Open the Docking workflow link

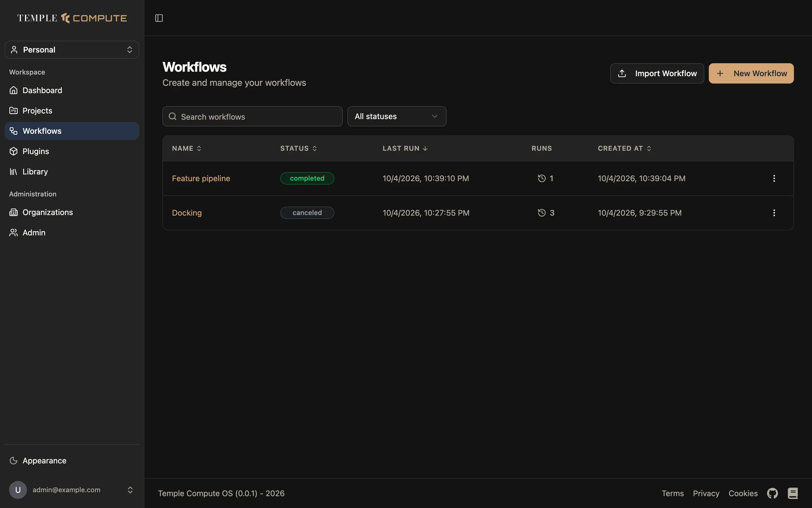(187, 213)
